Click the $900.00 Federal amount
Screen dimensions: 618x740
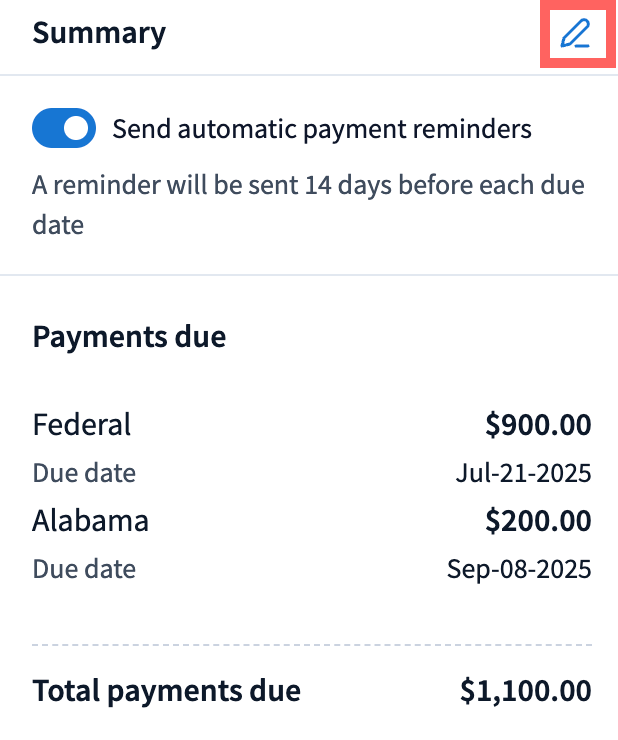click(x=538, y=425)
